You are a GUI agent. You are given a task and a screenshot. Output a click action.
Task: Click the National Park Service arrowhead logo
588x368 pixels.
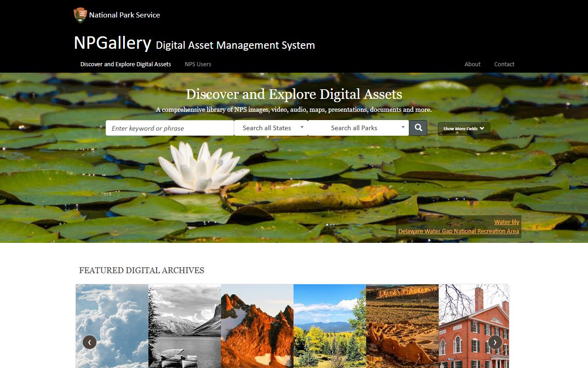click(80, 15)
